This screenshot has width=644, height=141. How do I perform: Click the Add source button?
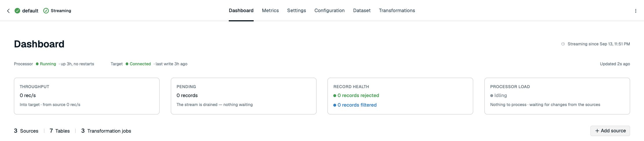coord(610,131)
